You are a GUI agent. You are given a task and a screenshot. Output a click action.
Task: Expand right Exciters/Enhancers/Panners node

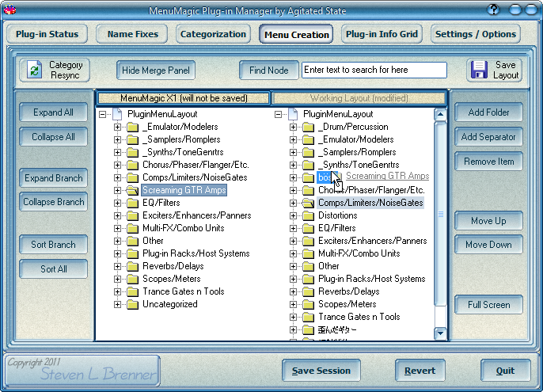(293, 241)
